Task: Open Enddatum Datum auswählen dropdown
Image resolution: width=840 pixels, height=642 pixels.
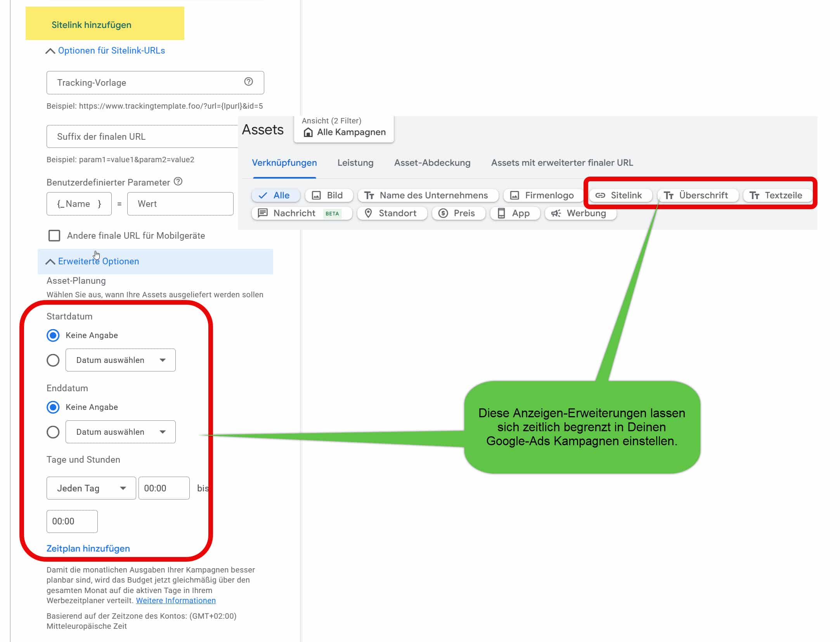Action: point(120,432)
